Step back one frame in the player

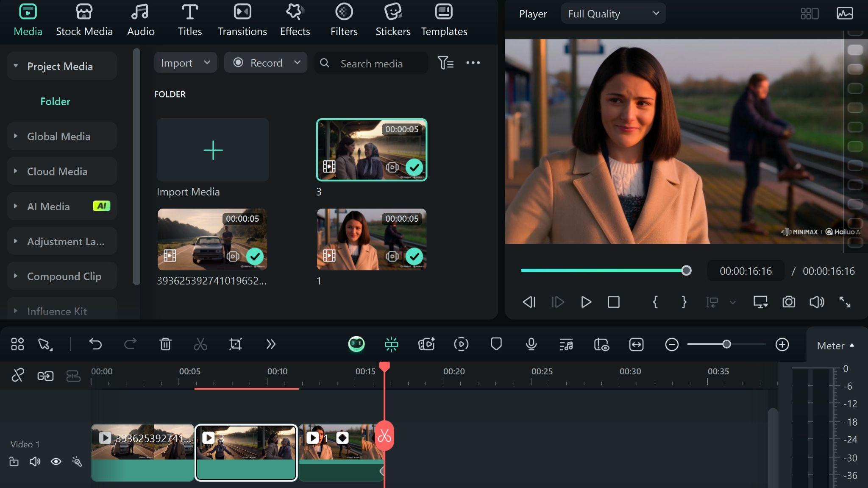pos(529,302)
